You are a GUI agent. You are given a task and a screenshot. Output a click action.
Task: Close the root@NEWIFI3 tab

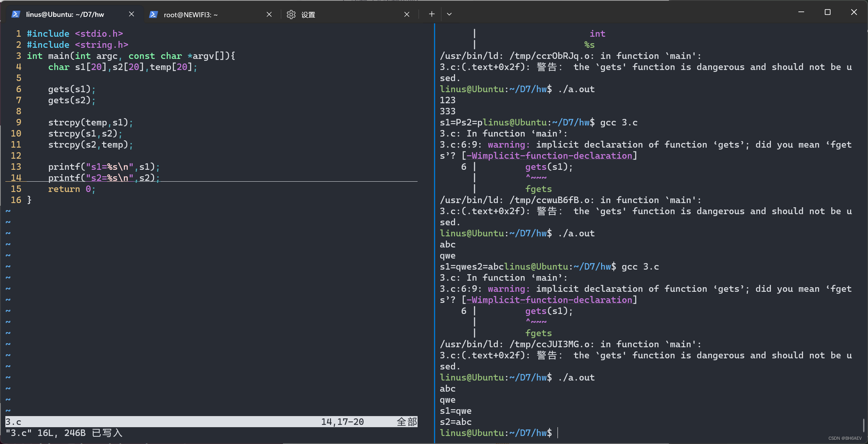click(269, 15)
